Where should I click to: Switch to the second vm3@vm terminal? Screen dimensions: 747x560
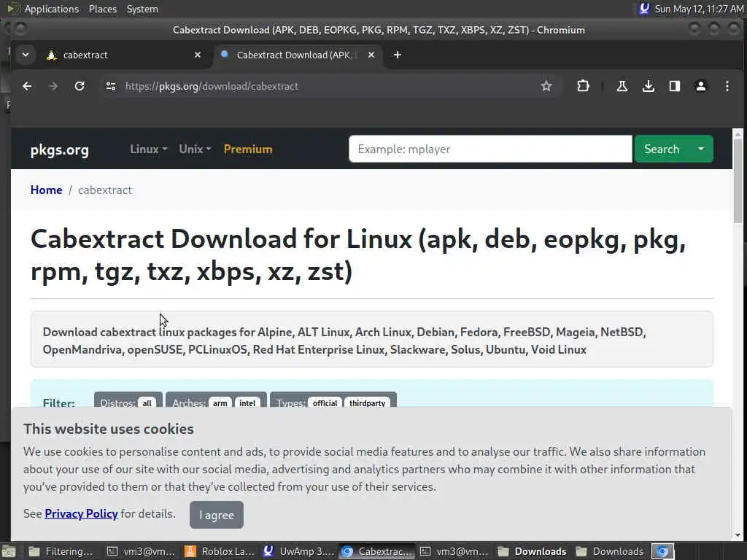(454, 551)
